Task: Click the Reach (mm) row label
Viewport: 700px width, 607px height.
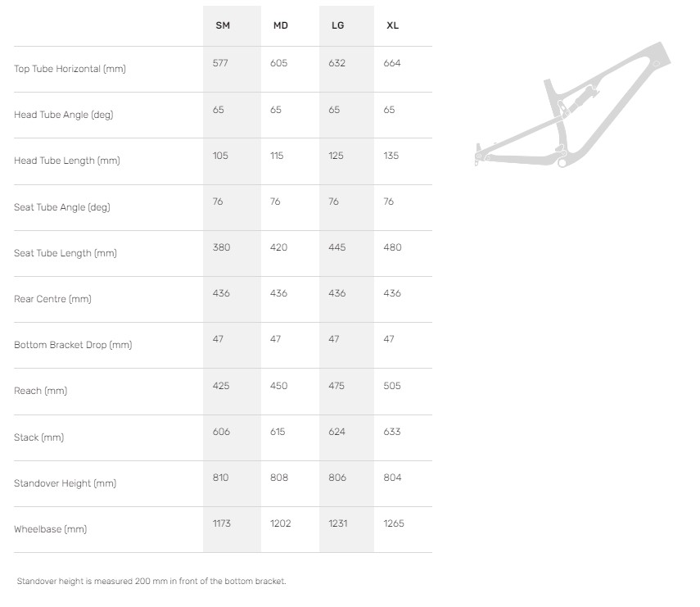Action: pyautogui.click(x=40, y=391)
